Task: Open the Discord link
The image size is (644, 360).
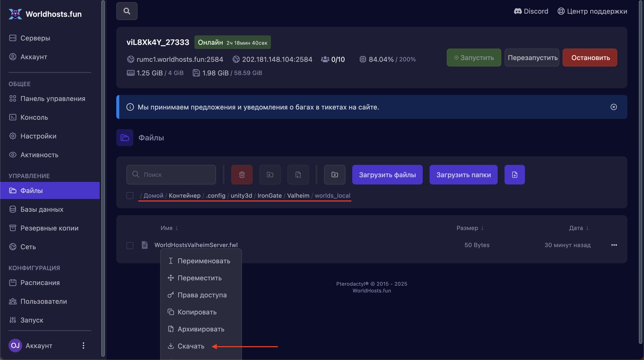Action: (531, 11)
